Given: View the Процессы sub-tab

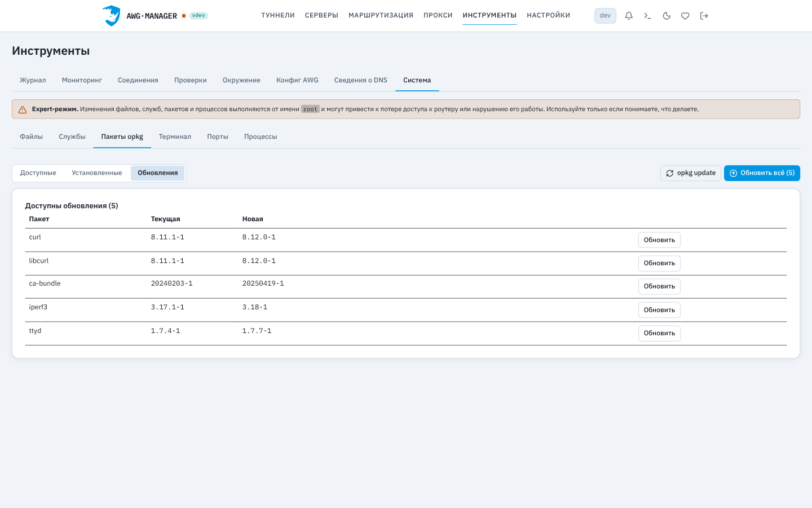Looking at the screenshot, I should [x=261, y=137].
